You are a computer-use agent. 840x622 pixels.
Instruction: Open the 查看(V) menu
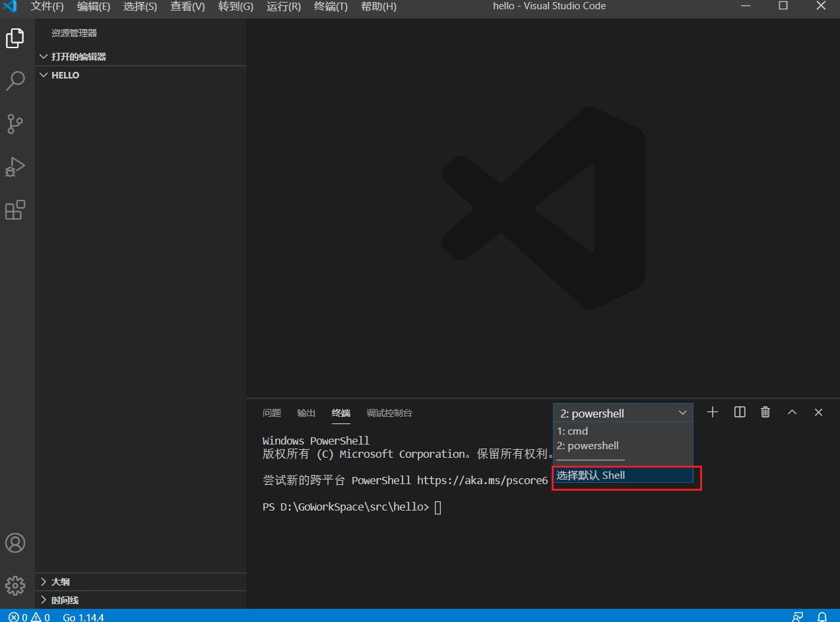[x=187, y=7]
